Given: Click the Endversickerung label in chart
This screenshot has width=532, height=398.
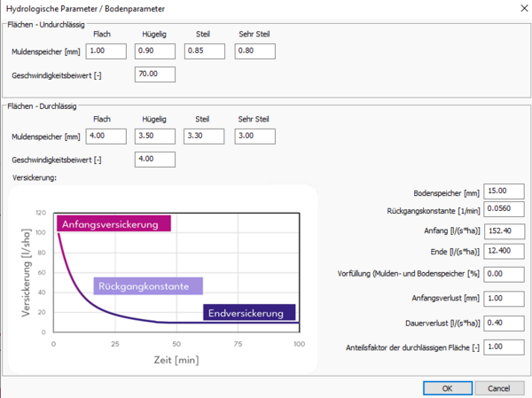Looking at the screenshot, I should coord(249,313).
